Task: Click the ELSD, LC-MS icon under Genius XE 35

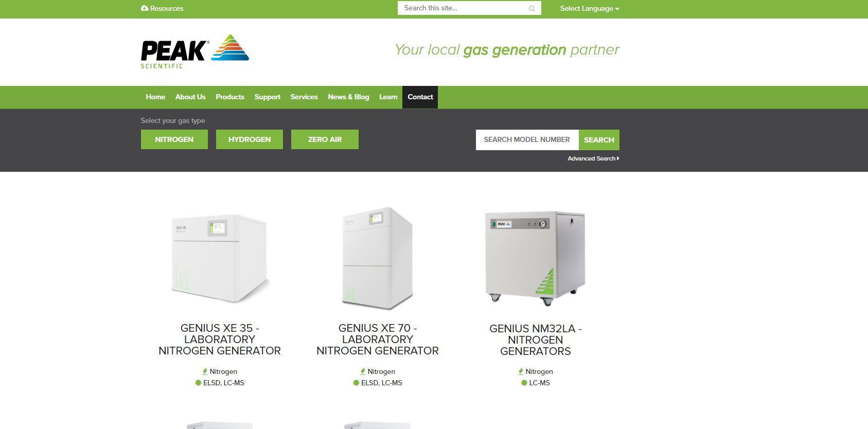Action: click(198, 383)
